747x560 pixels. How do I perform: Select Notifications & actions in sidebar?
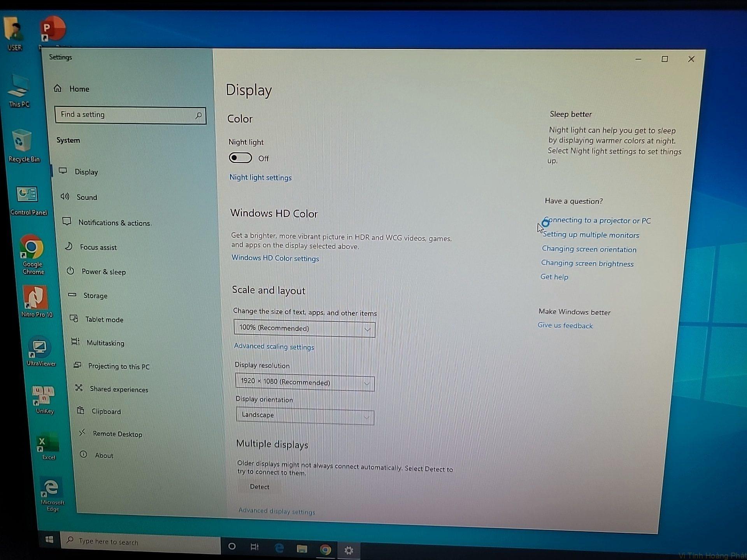[x=114, y=222]
